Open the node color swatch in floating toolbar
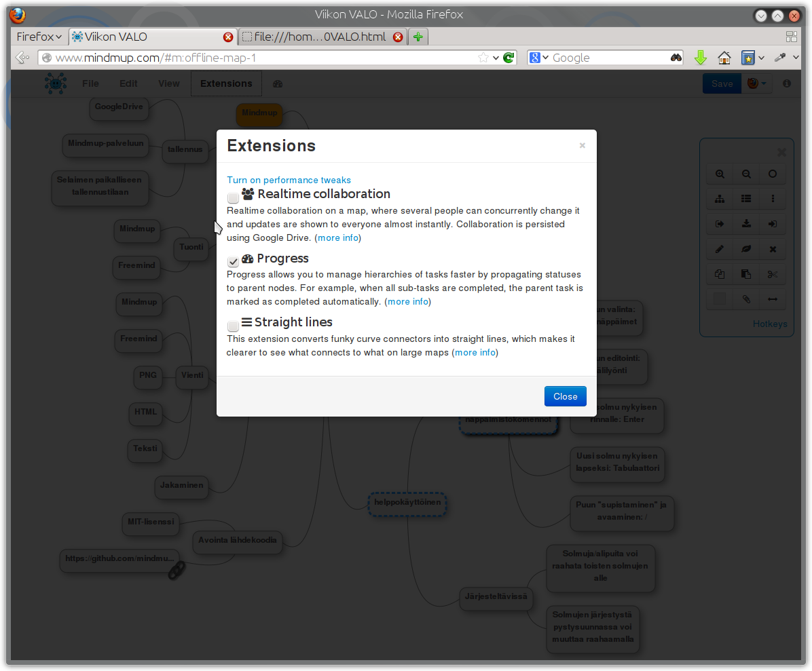Viewport: 812px width, 671px height. click(720, 299)
